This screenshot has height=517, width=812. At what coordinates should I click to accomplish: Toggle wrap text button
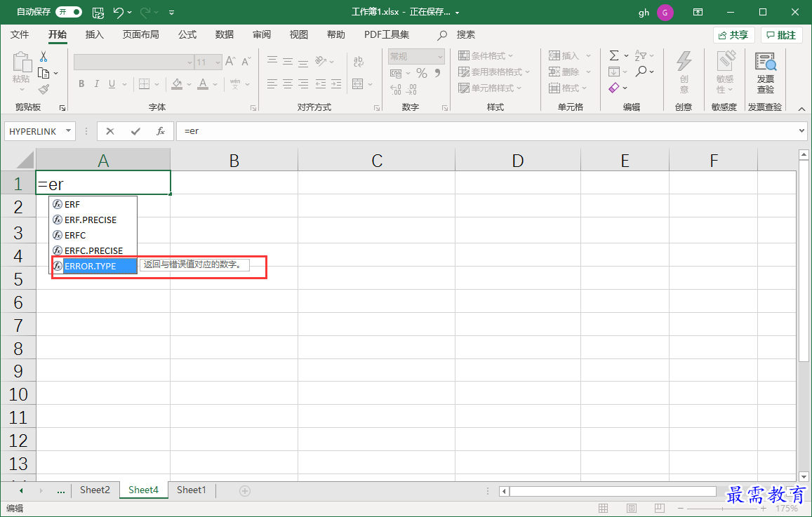click(x=359, y=62)
